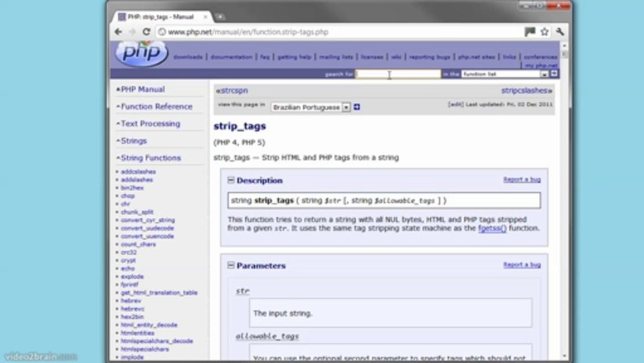
Task: Open the my php.net link
Action: click(541, 66)
